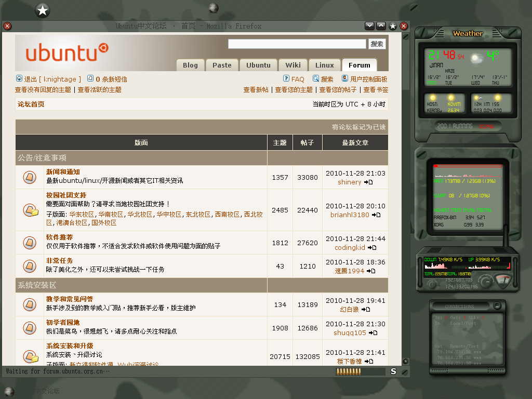This screenshot has height=399, width=532.
Task: Open the 港澳台校区 subforum
Action: (x=72, y=223)
